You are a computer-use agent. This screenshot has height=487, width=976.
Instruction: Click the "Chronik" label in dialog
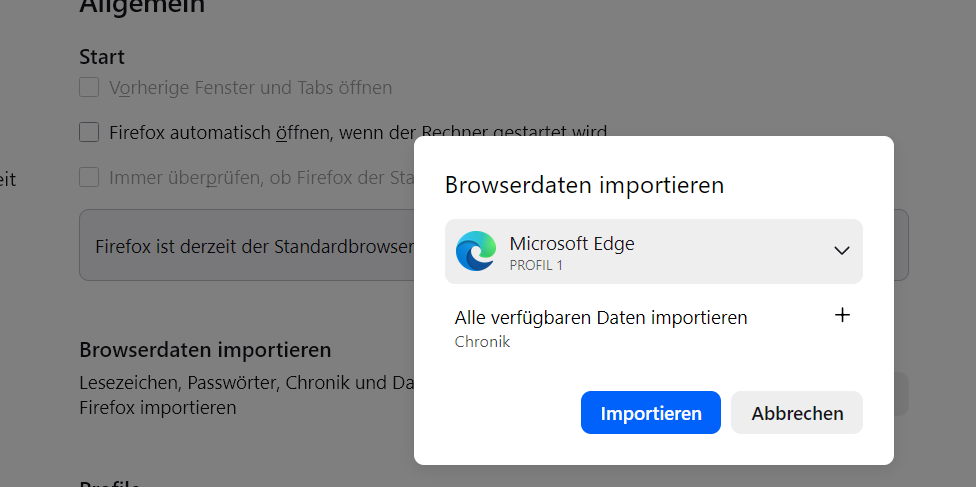(482, 342)
